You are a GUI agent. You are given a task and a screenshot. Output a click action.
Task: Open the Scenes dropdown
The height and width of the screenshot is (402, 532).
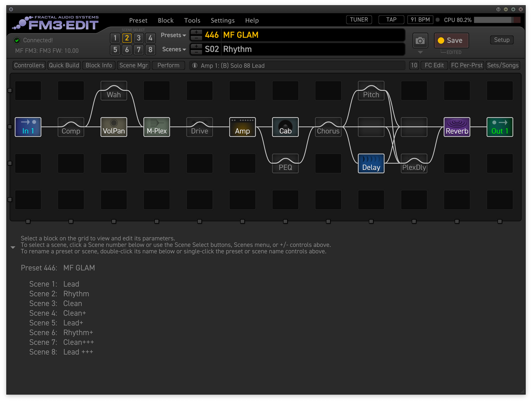(x=174, y=49)
